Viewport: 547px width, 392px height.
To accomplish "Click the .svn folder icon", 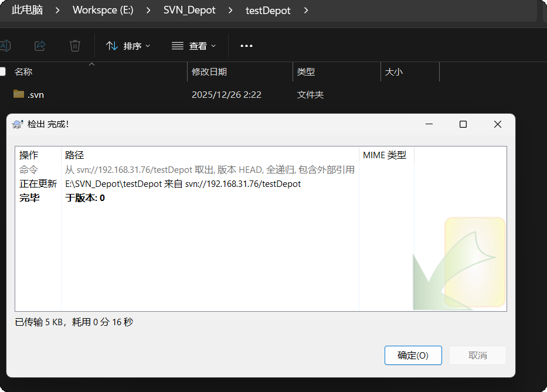I will 19,94.
